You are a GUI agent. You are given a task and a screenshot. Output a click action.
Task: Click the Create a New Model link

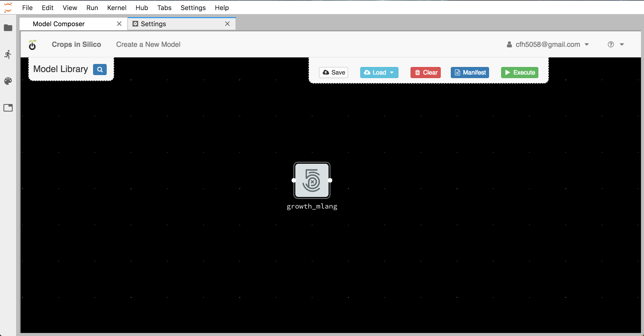(148, 45)
